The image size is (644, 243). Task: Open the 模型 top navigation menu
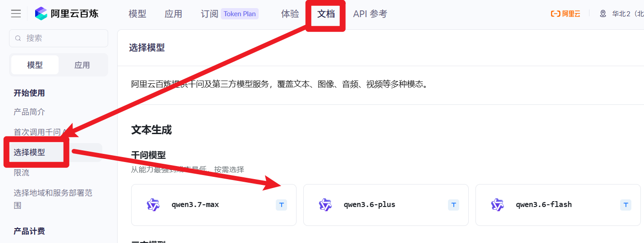point(137,14)
